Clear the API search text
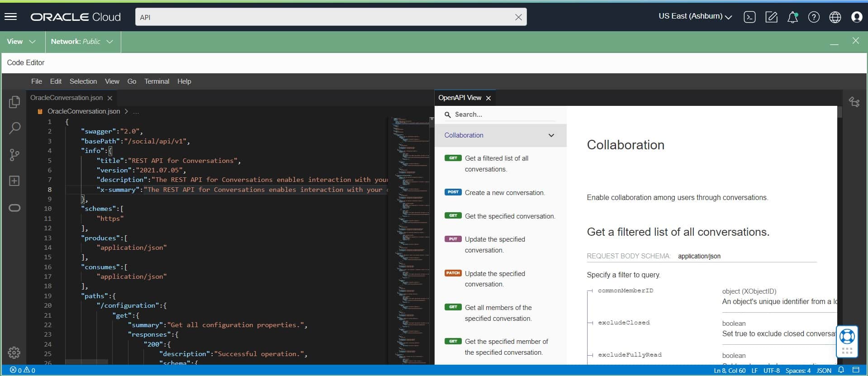The height and width of the screenshot is (376, 868). pos(518,17)
